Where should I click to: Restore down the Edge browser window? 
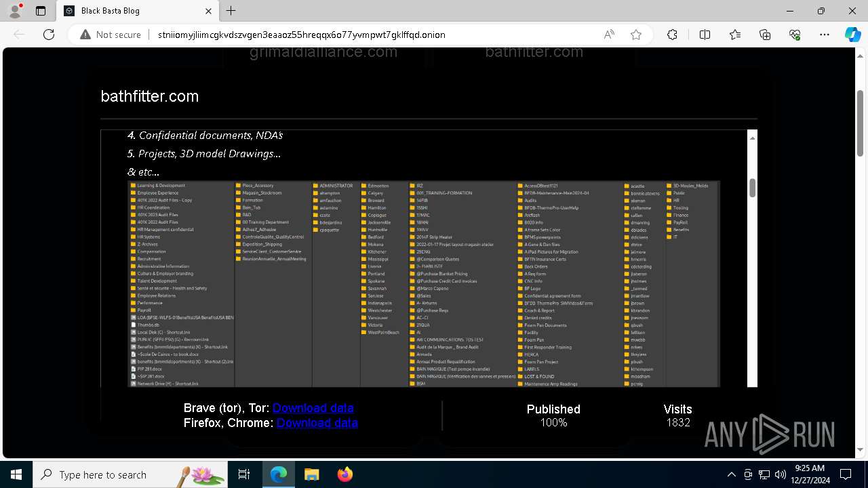(821, 11)
